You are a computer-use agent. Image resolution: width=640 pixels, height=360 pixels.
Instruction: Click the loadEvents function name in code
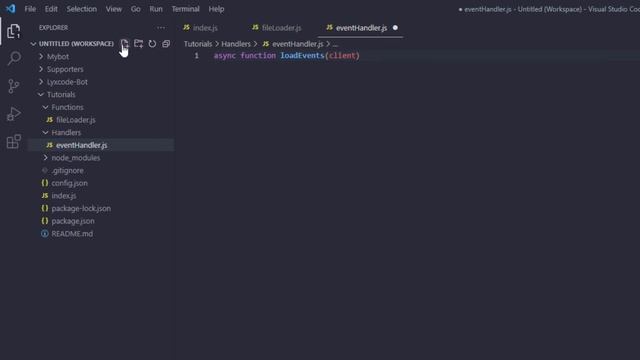click(302, 56)
